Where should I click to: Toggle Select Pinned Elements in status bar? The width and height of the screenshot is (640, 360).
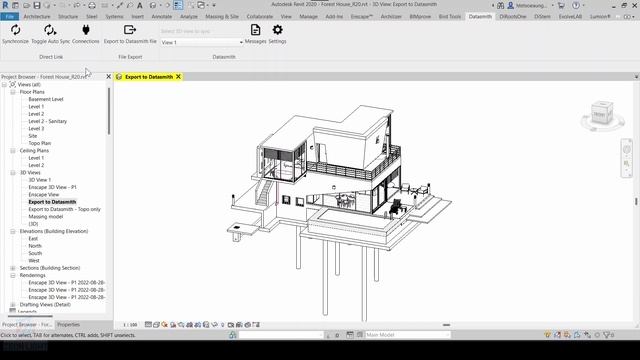click(567, 335)
